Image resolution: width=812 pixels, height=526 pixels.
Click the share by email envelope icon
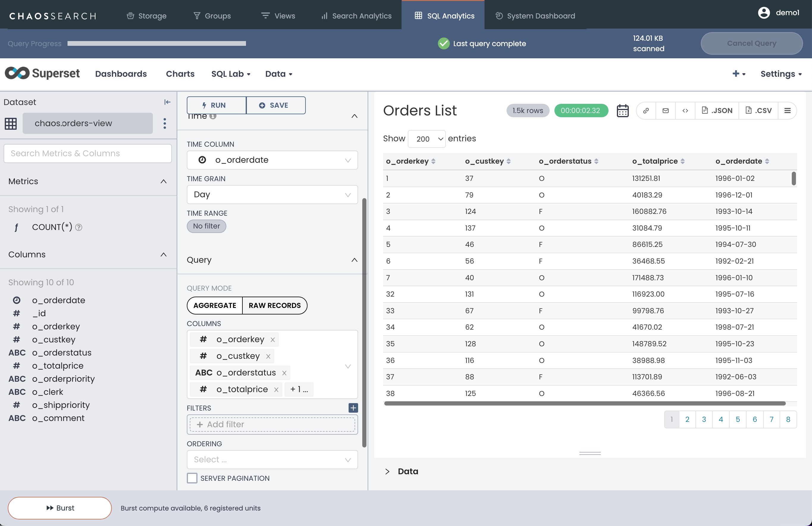[665, 111]
